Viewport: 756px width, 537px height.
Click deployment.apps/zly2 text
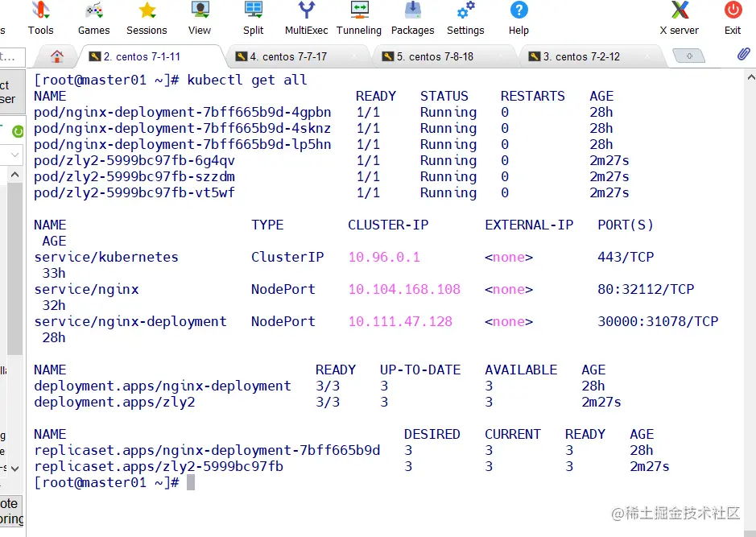coord(114,402)
